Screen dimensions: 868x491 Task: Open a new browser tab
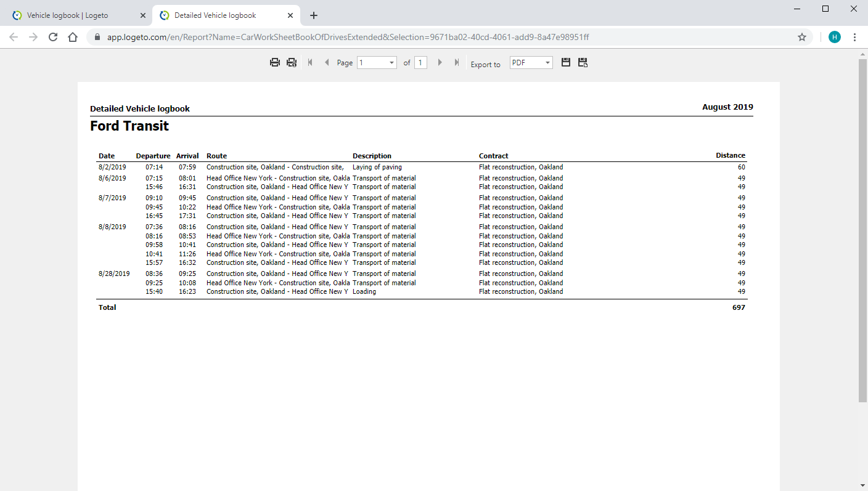click(x=314, y=15)
